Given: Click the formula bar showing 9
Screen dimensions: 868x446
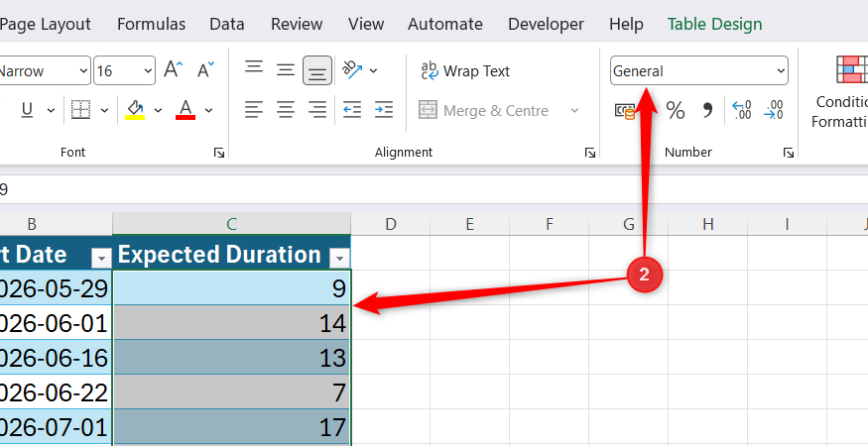Looking at the screenshot, I should (x=434, y=190).
